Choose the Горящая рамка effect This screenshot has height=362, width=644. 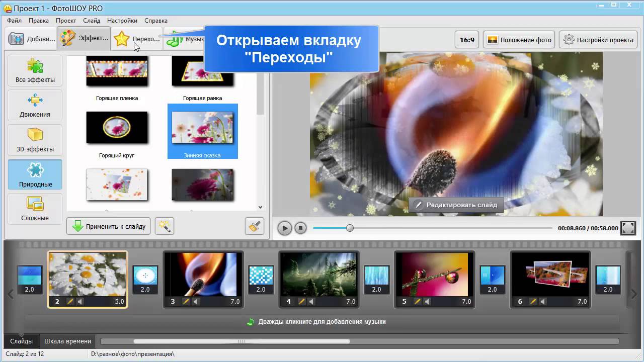pos(202,78)
